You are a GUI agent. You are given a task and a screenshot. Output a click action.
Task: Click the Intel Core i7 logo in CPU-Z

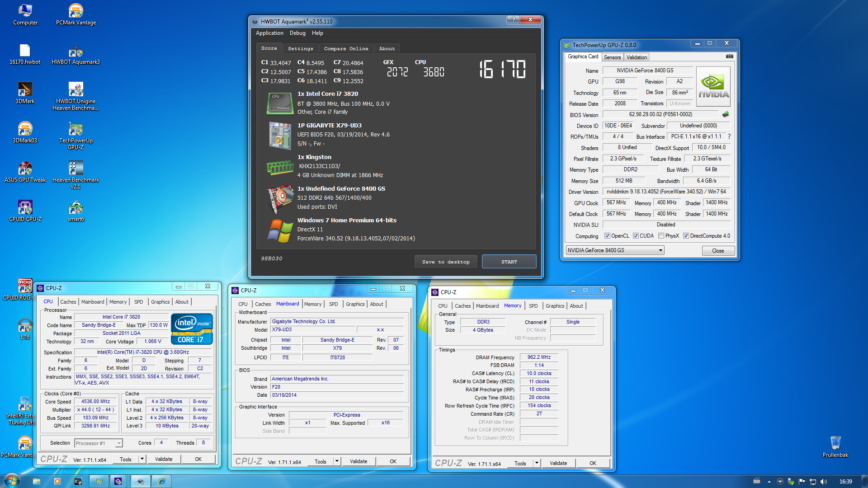pyautogui.click(x=192, y=328)
